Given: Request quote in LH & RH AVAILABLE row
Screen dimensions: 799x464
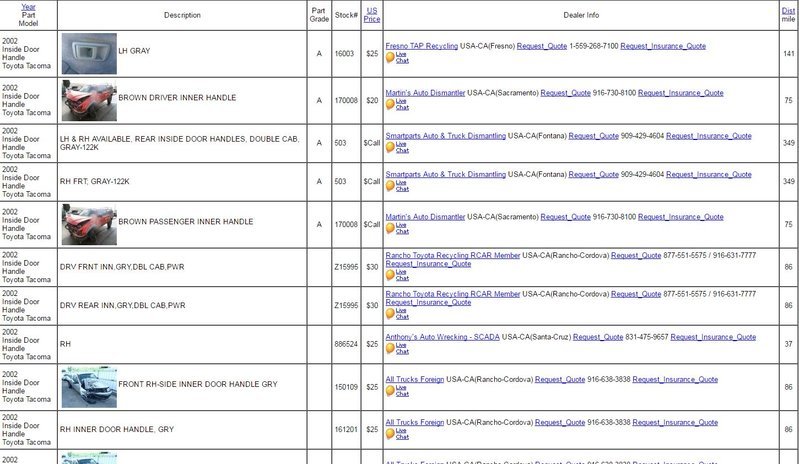Looking at the screenshot, I should [x=593, y=136].
